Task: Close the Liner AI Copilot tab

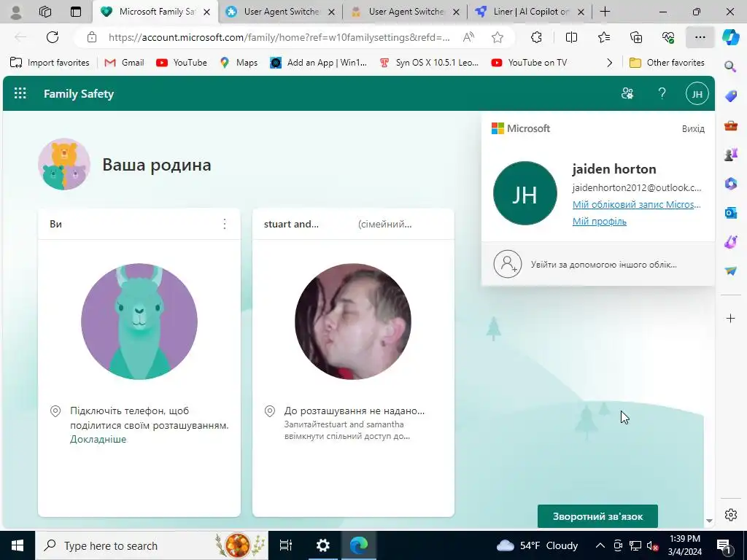Action: click(581, 12)
